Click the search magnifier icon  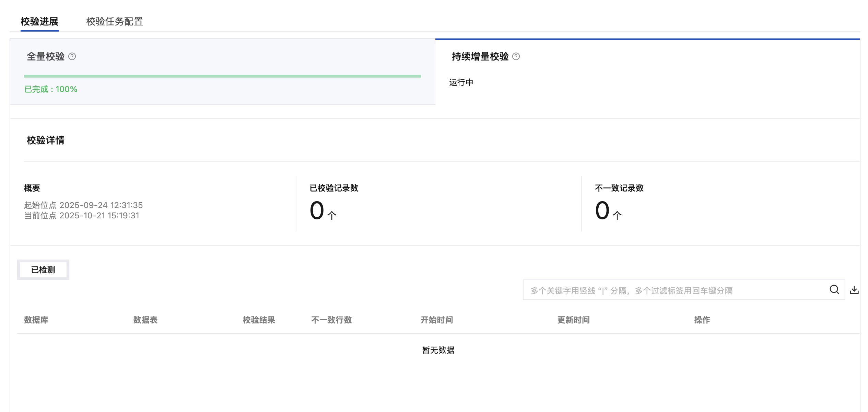[834, 290]
